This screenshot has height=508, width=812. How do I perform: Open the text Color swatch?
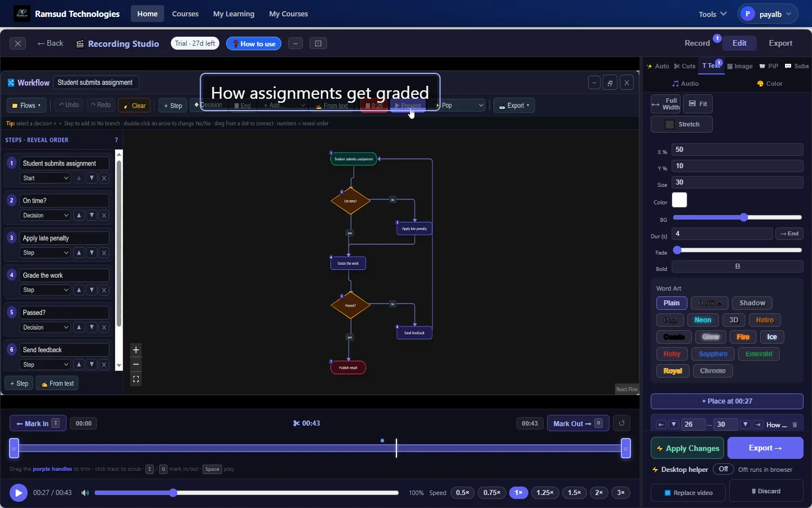(679, 200)
